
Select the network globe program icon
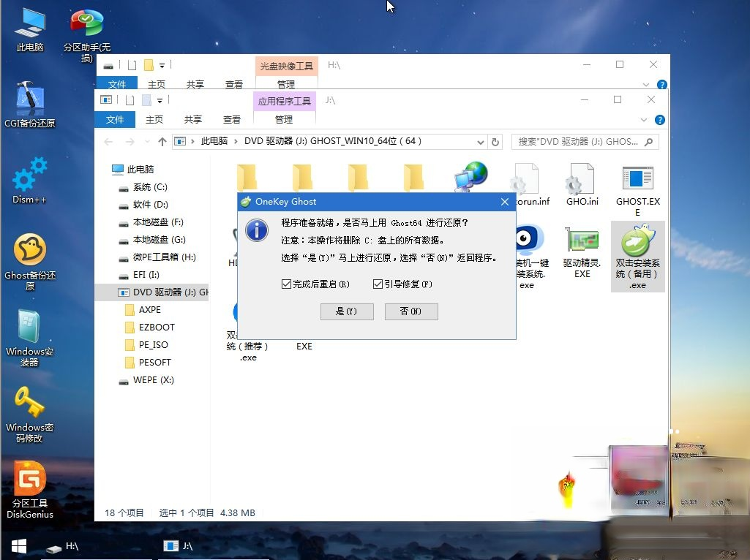point(470,176)
